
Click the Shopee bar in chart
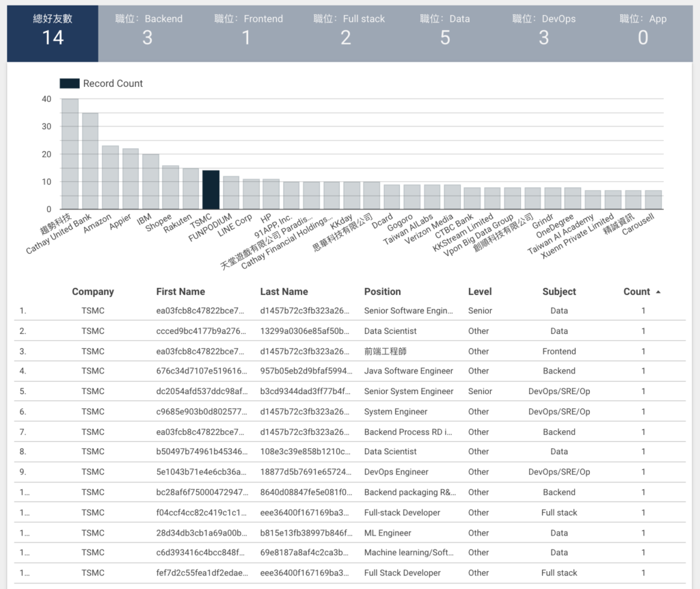coord(170,187)
